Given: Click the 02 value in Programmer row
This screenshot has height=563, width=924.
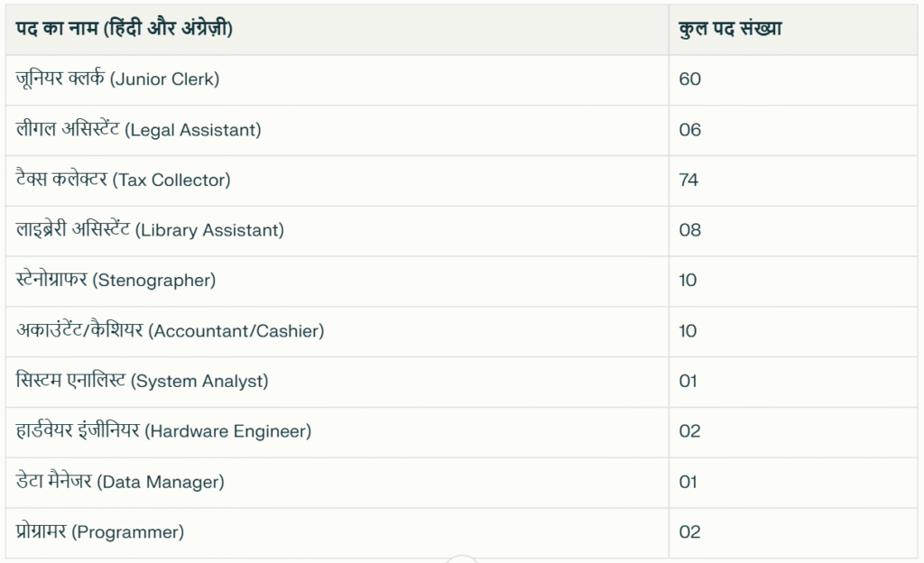Looking at the screenshot, I should click(689, 532).
